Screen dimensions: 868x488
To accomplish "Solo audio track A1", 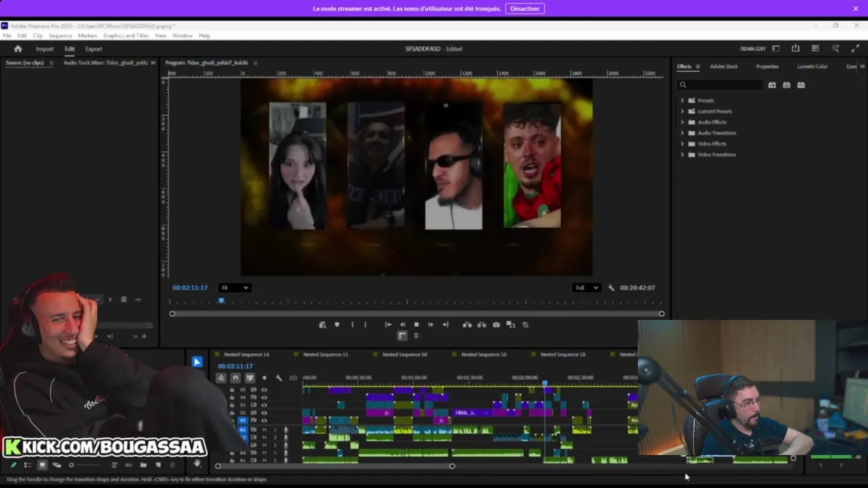I will point(275,430).
